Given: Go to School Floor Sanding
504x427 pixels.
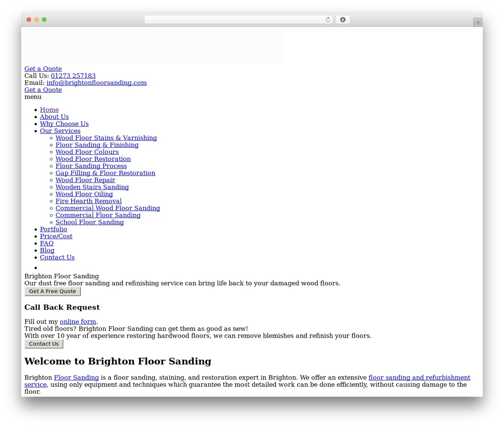Looking at the screenshot, I should 90,223.
